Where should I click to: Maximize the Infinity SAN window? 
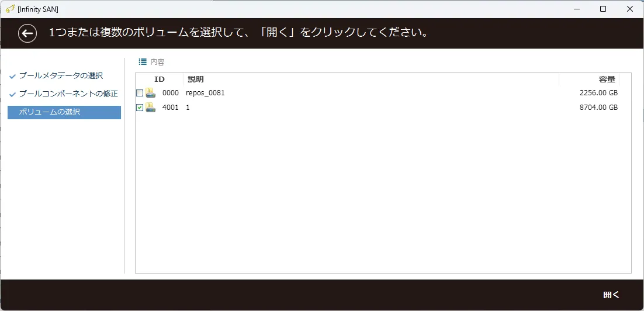[603, 9]
